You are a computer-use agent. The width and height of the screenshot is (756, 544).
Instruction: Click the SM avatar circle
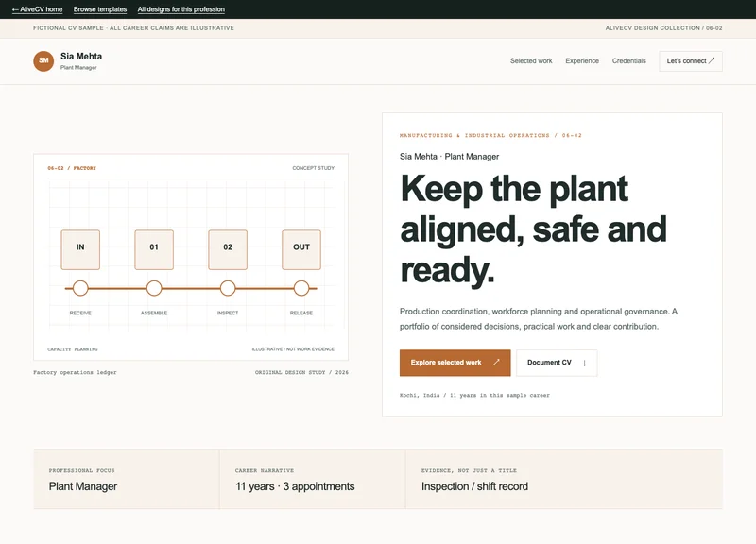43,60
